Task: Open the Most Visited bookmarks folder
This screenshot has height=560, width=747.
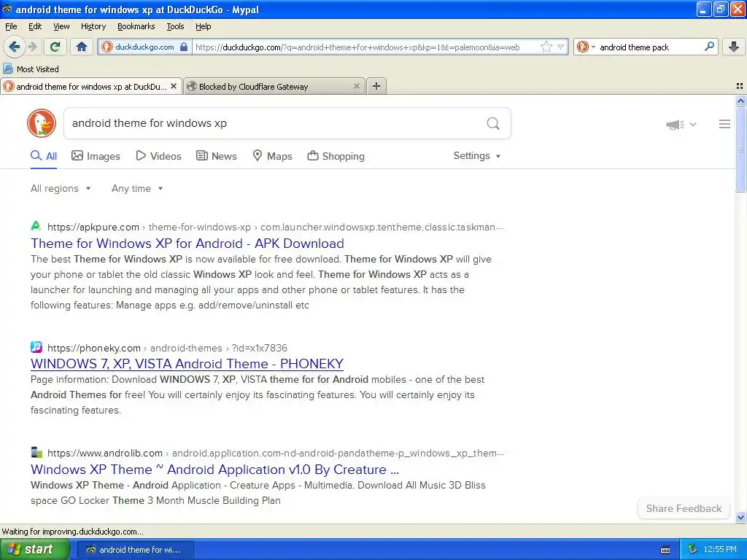Action: point(31,69)
